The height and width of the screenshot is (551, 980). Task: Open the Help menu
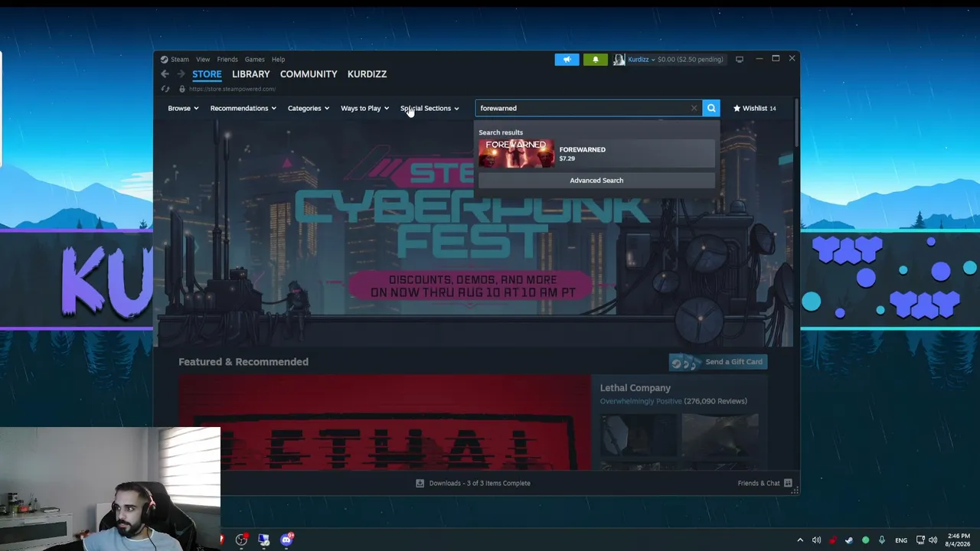pyautogui.click(x=278, y=59)
